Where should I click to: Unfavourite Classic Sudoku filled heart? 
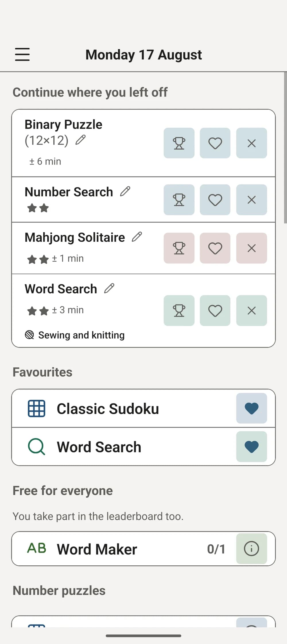252,408
